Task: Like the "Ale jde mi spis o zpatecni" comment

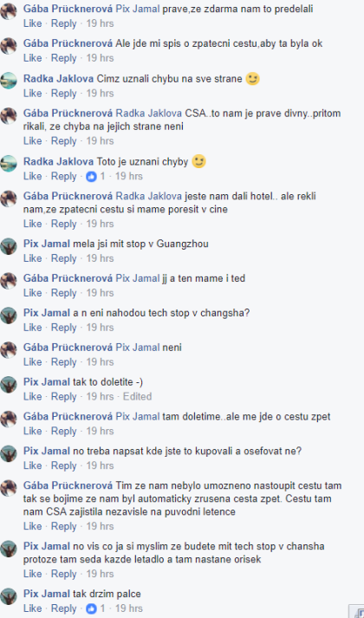Action: 32,58
